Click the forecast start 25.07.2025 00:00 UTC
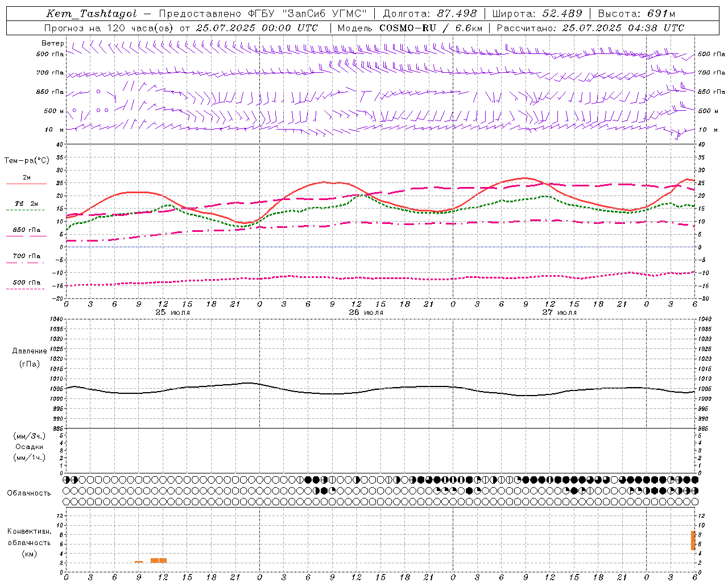Viewport: 728px width, 582px height. [257, 28]
